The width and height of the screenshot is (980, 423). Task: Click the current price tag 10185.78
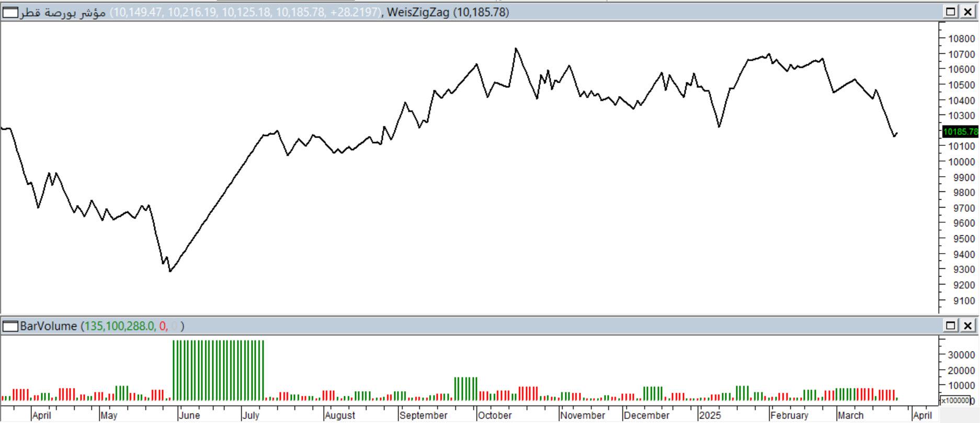click(x=960, y=131)
